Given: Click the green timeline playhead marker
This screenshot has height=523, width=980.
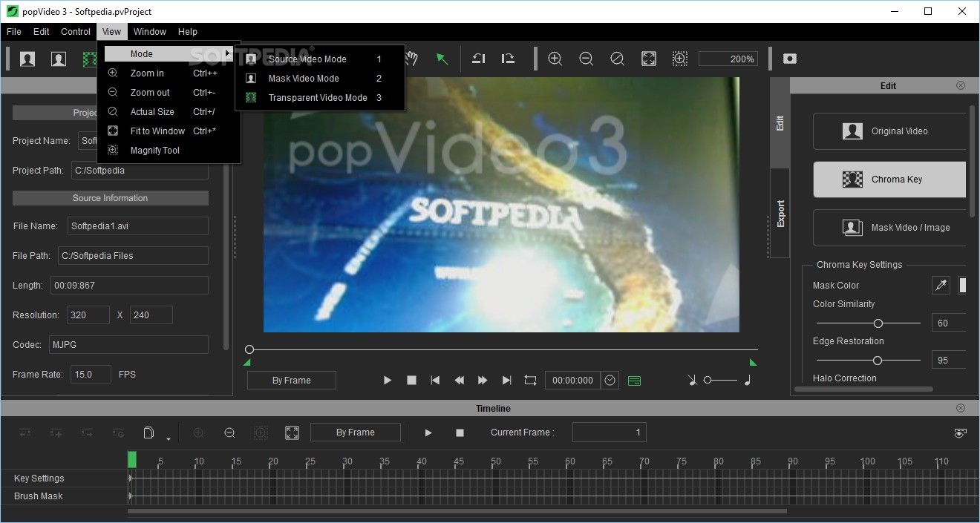Looking at the screenshot, I should tap(132, 460).
